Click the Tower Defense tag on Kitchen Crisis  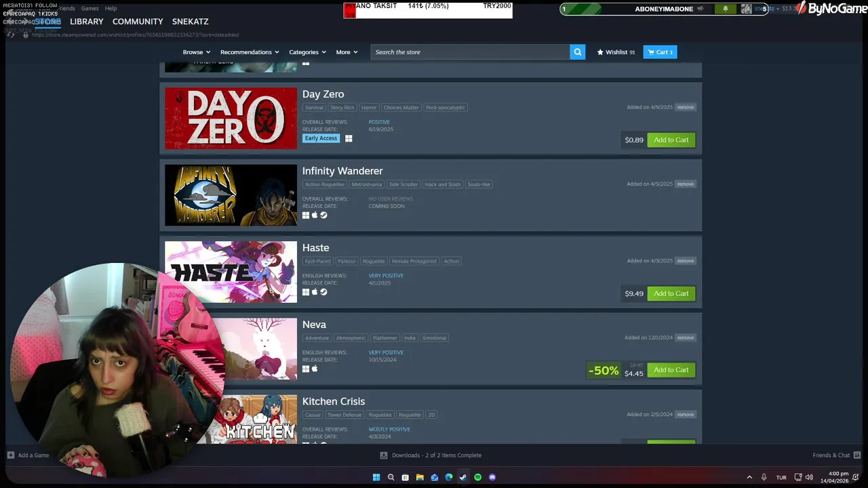click(x=345, y=415)
